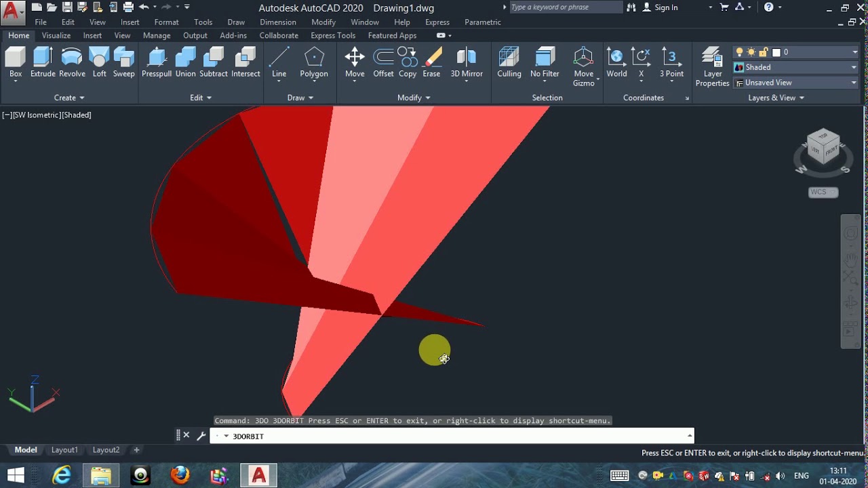Toggle layer 0 freeze sun icon

point(752,52)
